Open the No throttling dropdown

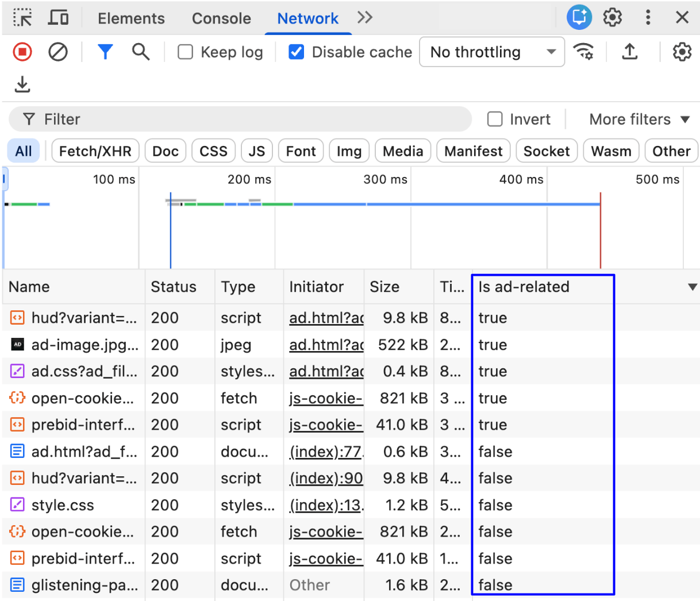[x=492, y=52]
